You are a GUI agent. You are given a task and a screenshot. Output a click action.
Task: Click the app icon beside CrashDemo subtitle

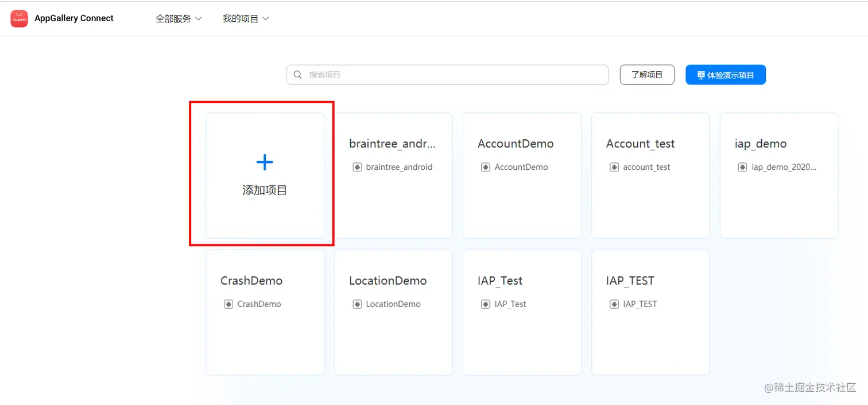coord(228,304)
